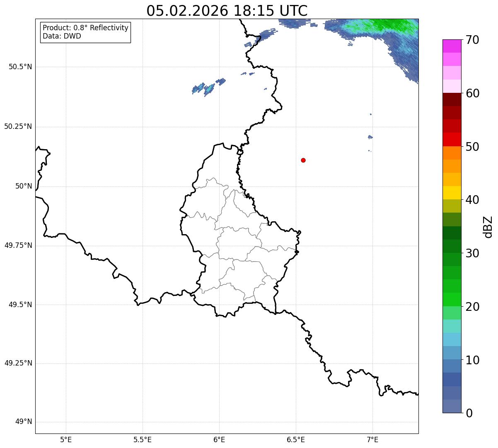The image size is (498, 448).
Task: Click the 50.5°N latitude label
Action: coord(20,67)
